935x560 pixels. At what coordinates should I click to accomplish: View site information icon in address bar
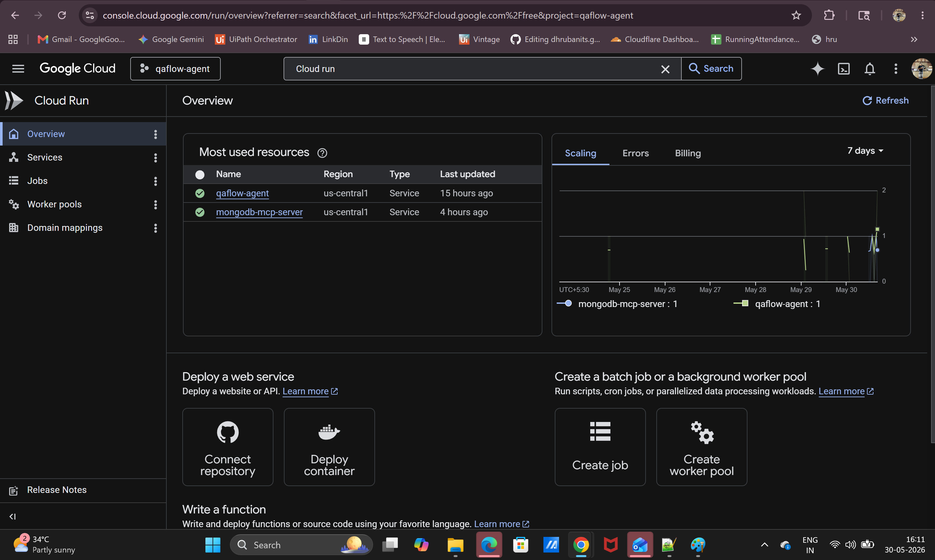[90, 16]
